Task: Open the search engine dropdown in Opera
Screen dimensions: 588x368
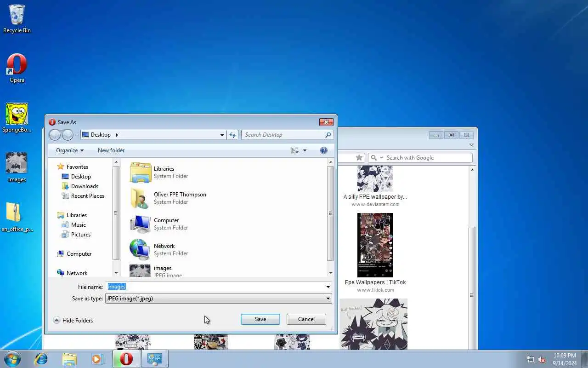Action: (x=381, y=158)
